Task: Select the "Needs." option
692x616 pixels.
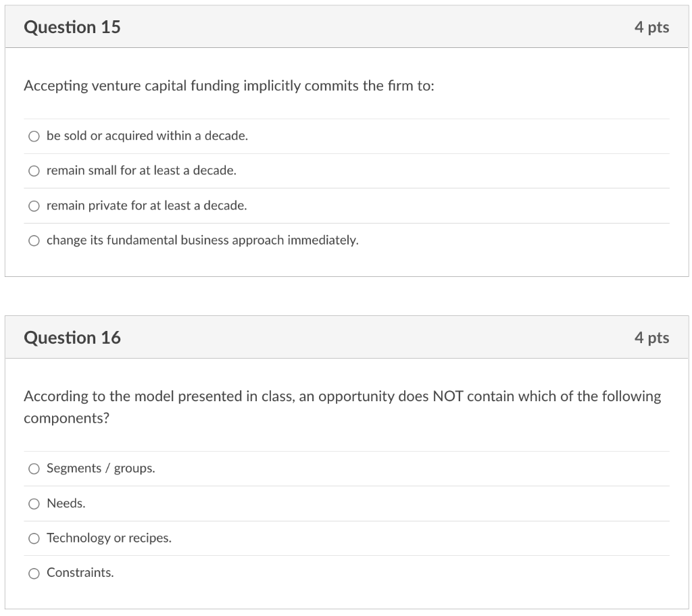Action: [34, 503]
